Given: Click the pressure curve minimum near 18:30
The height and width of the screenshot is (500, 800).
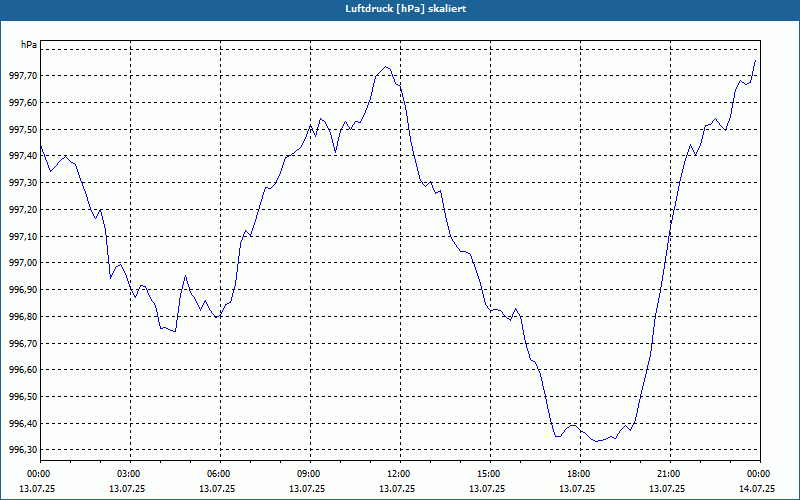Looking at the screenshot, I should (x=596, y=441).
